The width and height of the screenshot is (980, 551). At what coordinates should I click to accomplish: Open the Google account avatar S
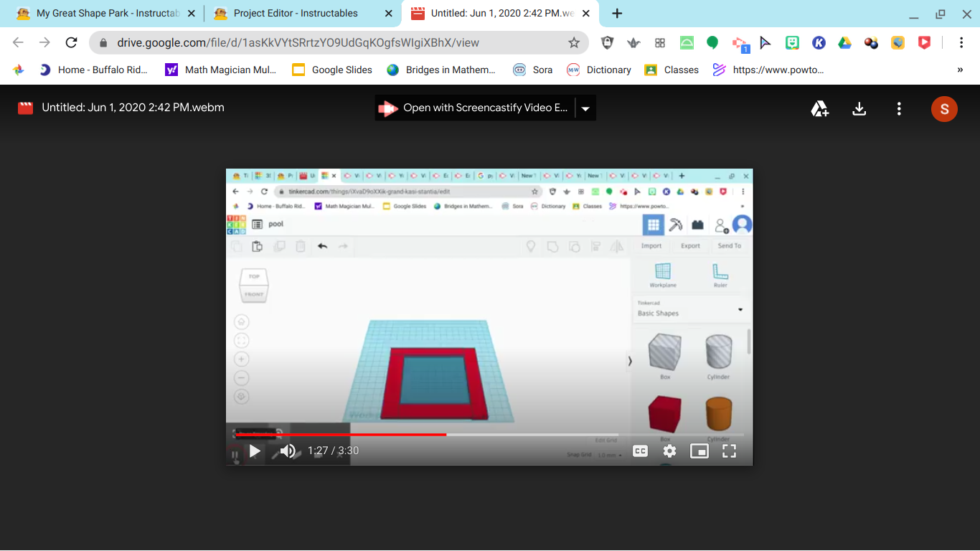(944, 109)
